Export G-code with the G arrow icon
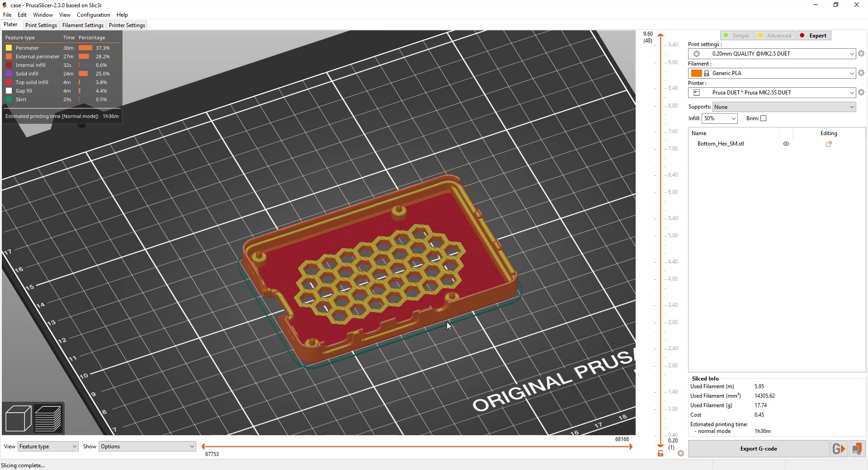The height and width of the screenshot is (470, 868). 839,449
